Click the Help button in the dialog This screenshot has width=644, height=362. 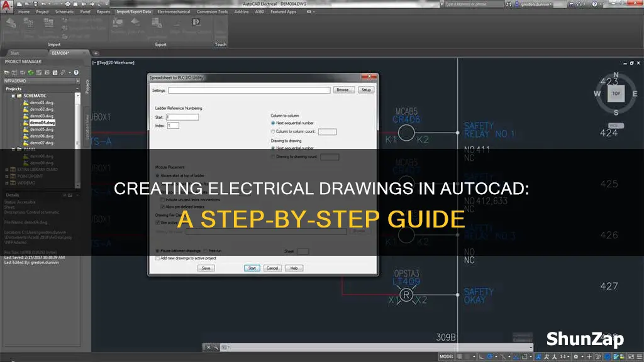click(294, 268)
